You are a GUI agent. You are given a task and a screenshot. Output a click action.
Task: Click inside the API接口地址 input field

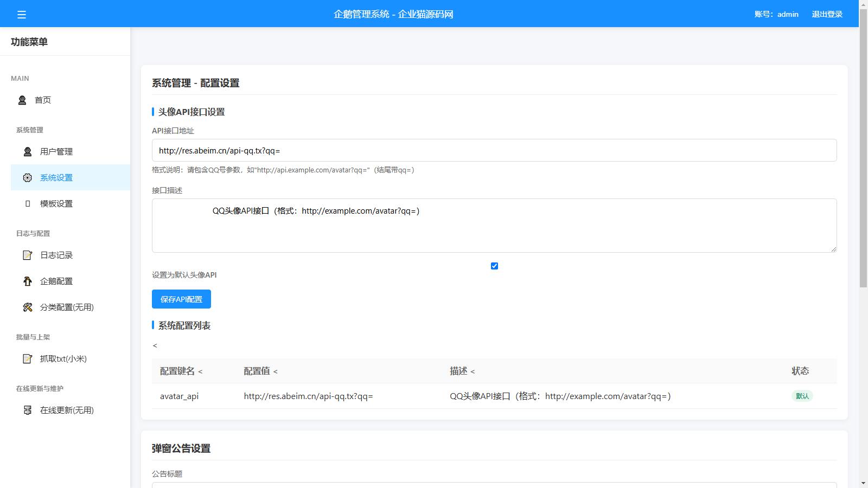point(494,150)
